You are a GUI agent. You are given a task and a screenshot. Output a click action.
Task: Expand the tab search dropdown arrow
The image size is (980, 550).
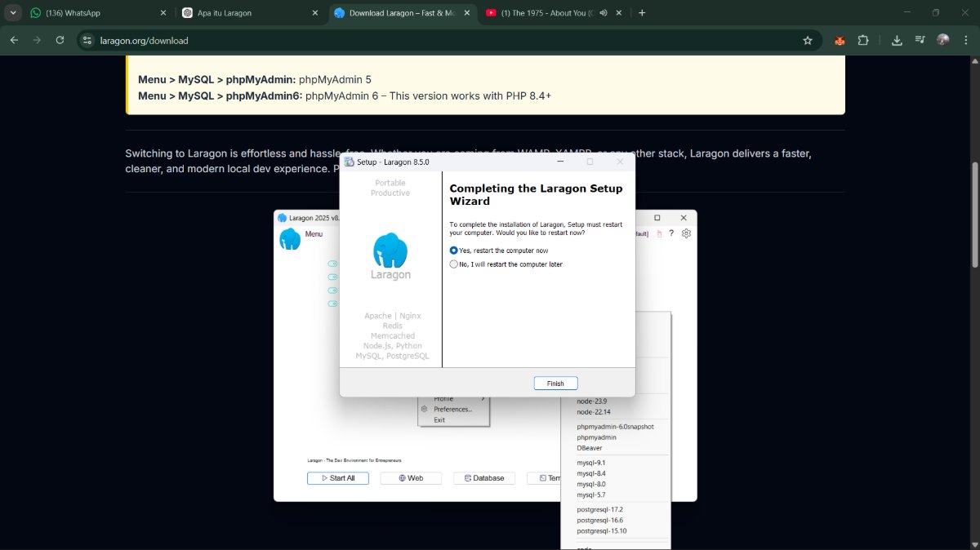tap(13, 13)
